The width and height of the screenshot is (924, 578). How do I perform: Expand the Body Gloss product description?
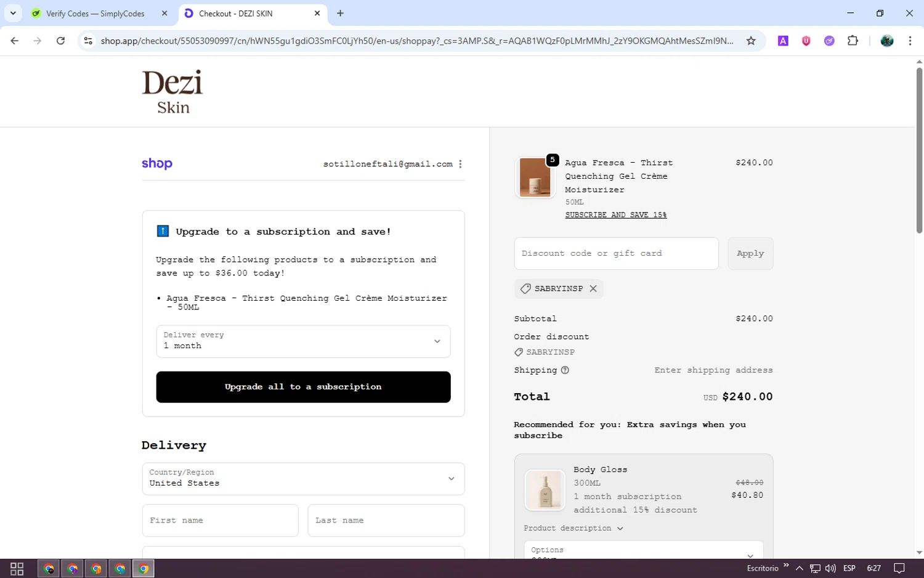click(x=573, y=528)
